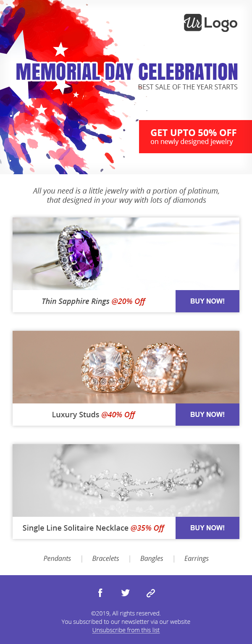Go to the Bangles category
252x644 pixels.
[152, 558]
